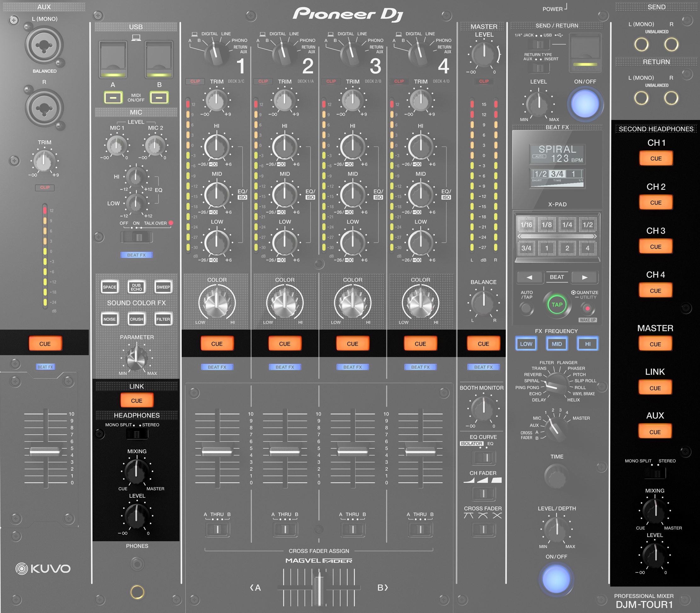
Task: Select the FX FREQUENCY LOW button
Action: (x=526, y=344)
